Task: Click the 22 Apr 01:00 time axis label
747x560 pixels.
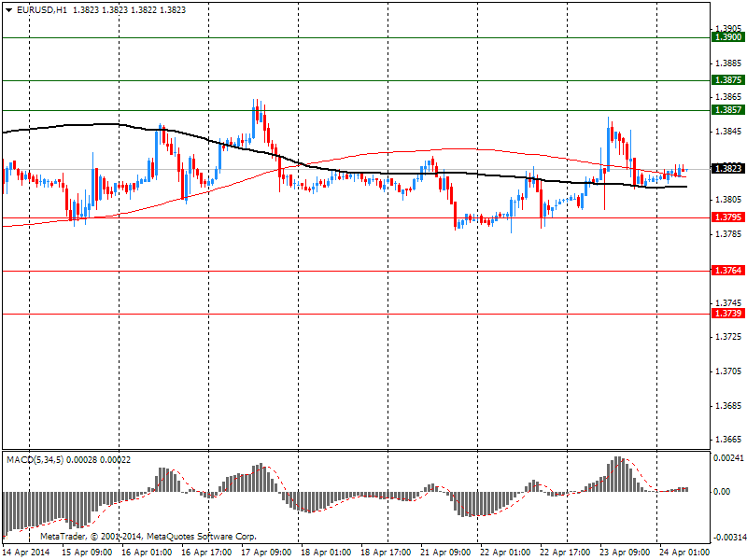Action: (x=505, y=553)
